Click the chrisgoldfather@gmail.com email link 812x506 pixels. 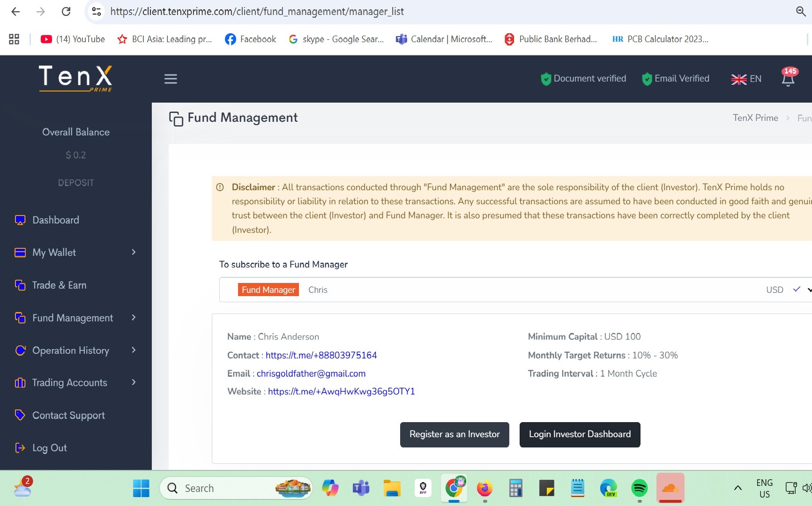[x=311, y=373]
